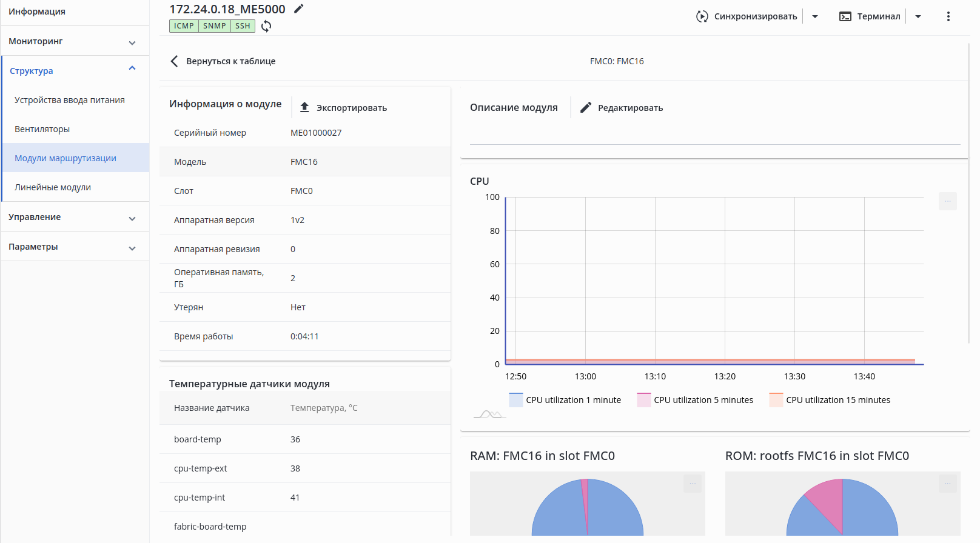Click the edit pencil for module description
The width and height of the screenshot is (980, 543).
pyautogui.click(x=586, y=107)
